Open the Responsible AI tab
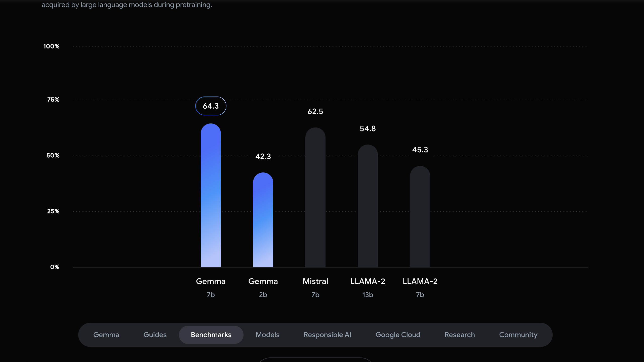644x362 pixels. click(327, 335)
